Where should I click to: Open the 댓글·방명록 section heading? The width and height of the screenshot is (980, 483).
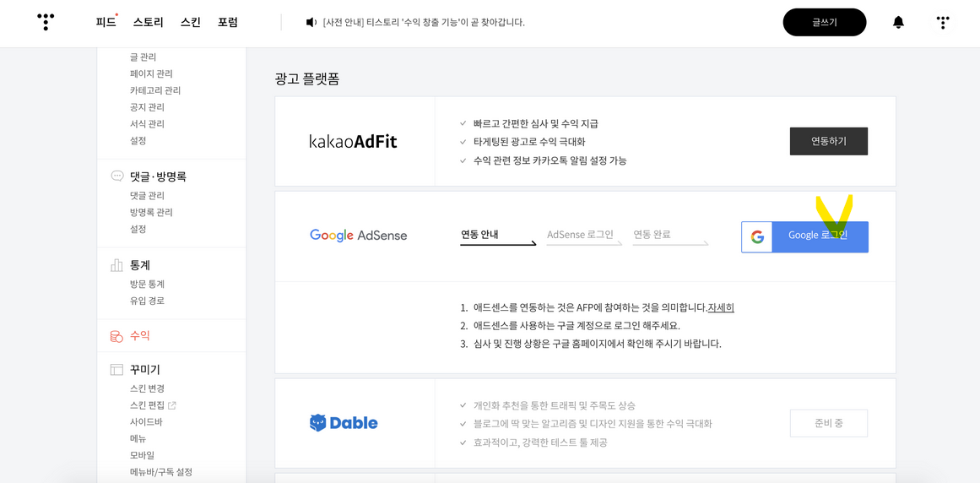pyautogui.click(x=158, y=176)
